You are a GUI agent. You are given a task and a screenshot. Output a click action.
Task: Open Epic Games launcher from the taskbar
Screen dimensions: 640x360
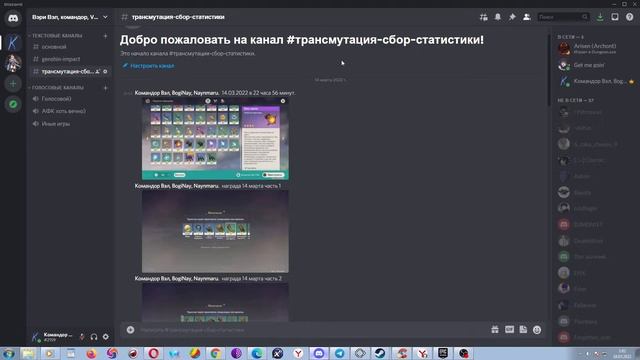443,353
